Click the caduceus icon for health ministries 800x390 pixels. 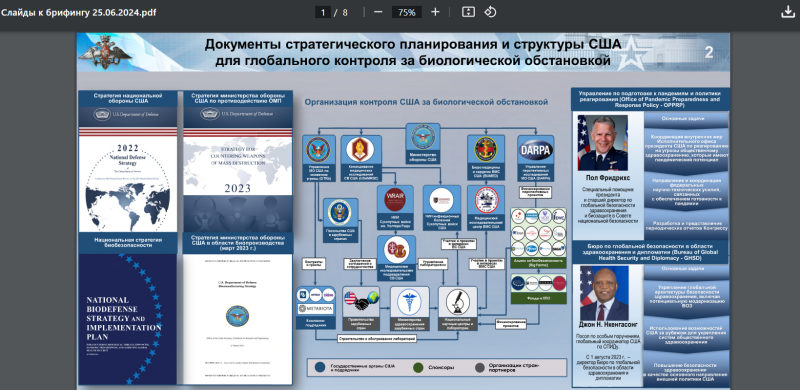coord(409,303)
